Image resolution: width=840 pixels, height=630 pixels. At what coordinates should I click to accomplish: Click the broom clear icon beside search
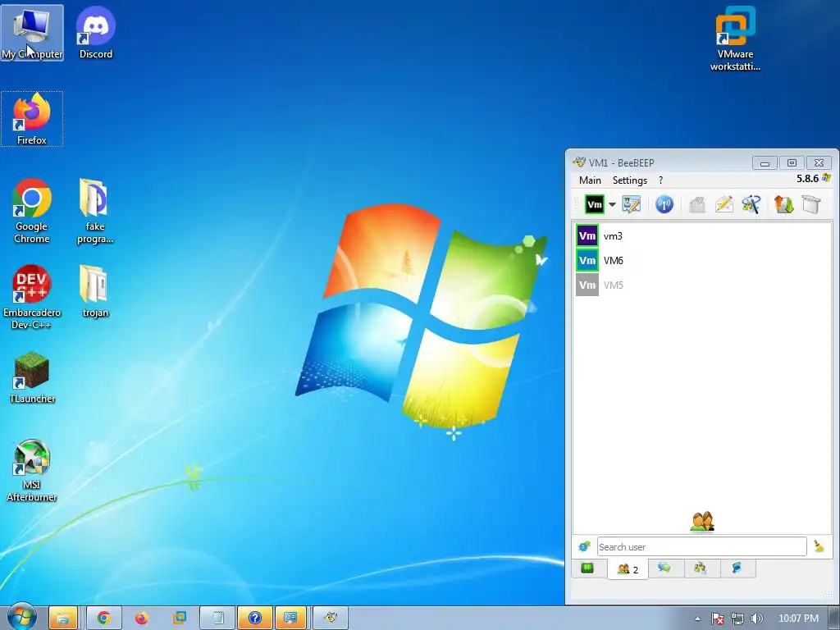[x=819, y=546]
